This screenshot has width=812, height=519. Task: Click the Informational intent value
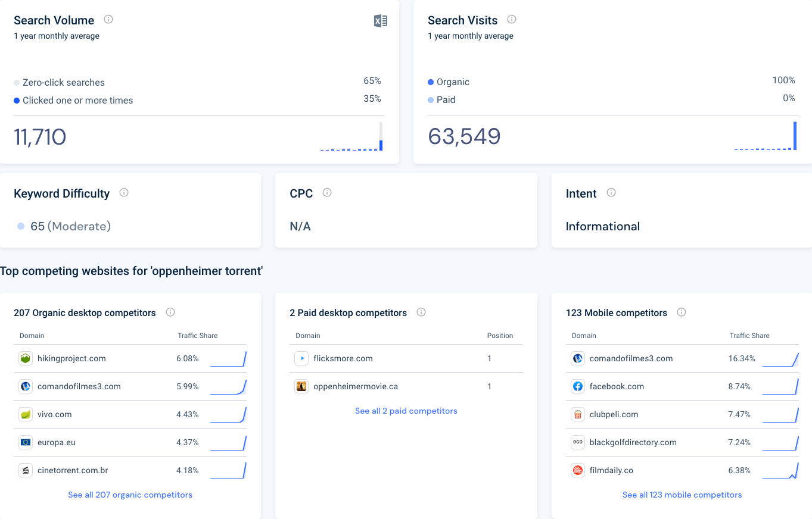click(x=602, y=226)
